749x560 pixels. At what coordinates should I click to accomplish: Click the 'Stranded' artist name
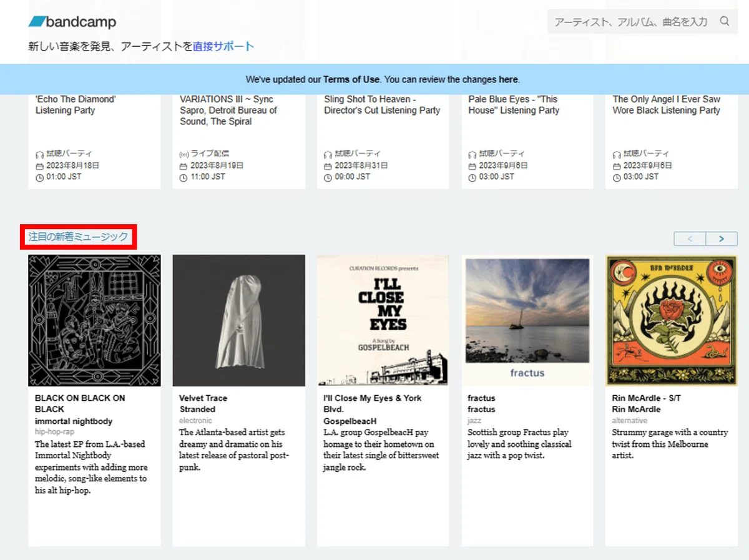pos(197,410)
